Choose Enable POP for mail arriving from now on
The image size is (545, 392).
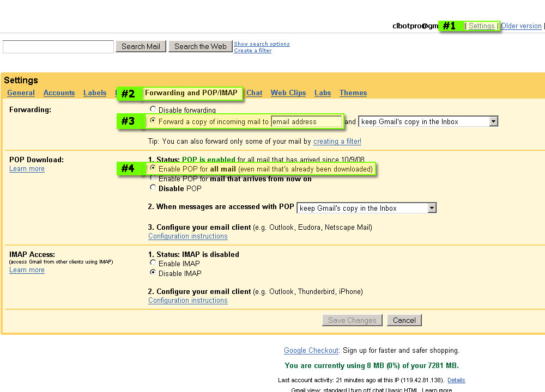153,179
